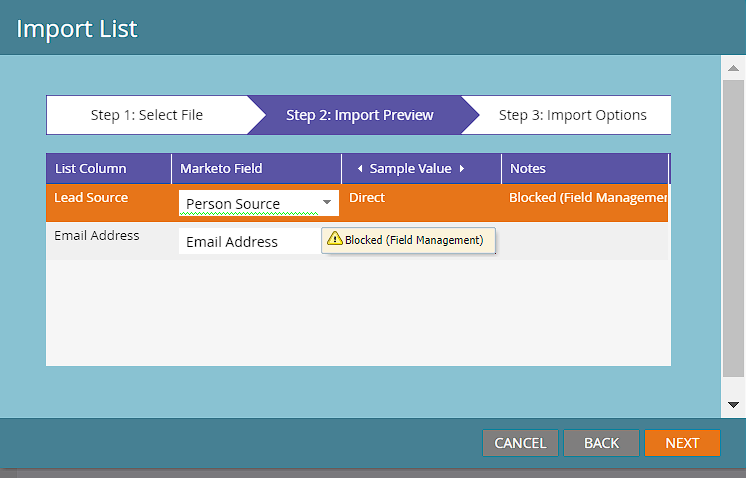
Task: Click the up arrow of the scrollbar
Action: coord(733,68)
